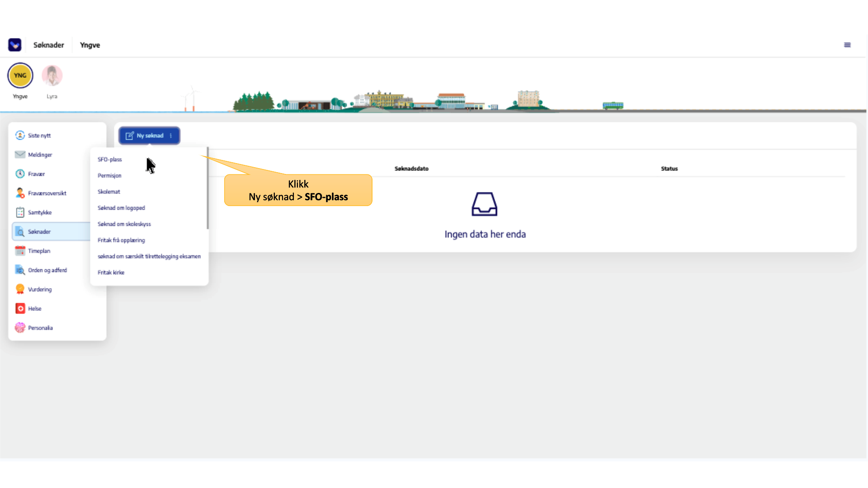
Task: Open the Helse red cross icon
Action: point(20,309)
